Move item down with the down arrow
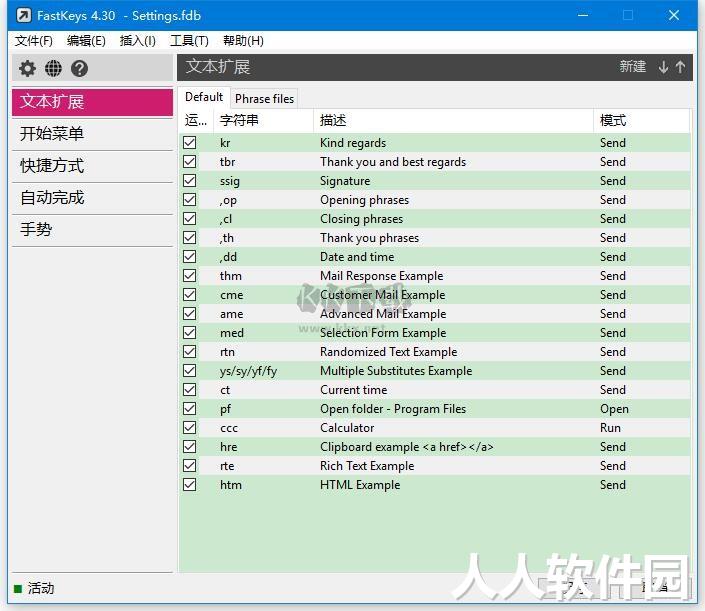Viewport: 705px width, 611px height. [x=663, y=67]
